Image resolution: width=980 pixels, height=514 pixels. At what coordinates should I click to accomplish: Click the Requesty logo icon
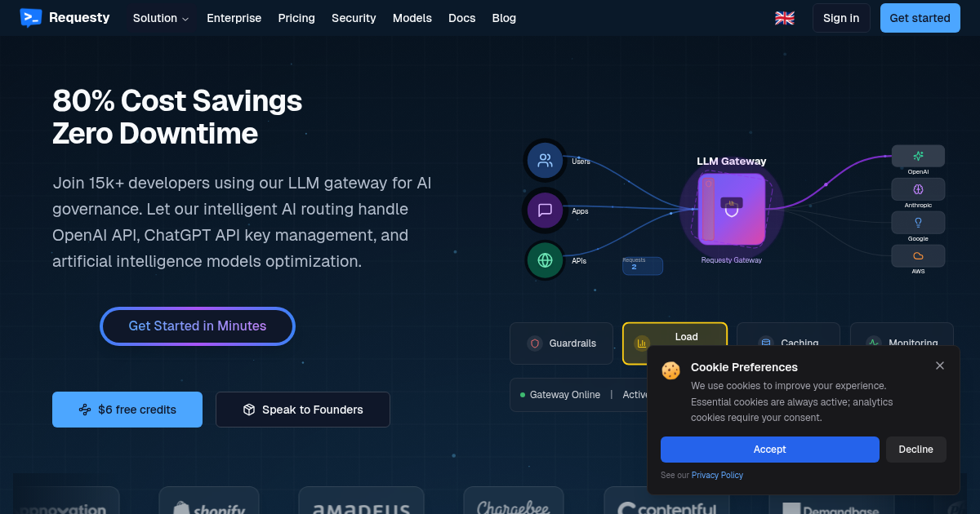tap(30, 17)
